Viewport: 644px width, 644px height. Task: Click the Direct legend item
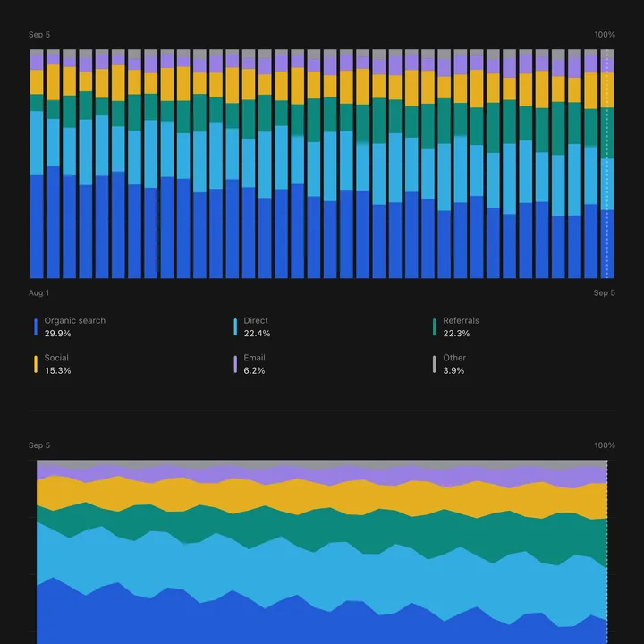tap(251, 327)
